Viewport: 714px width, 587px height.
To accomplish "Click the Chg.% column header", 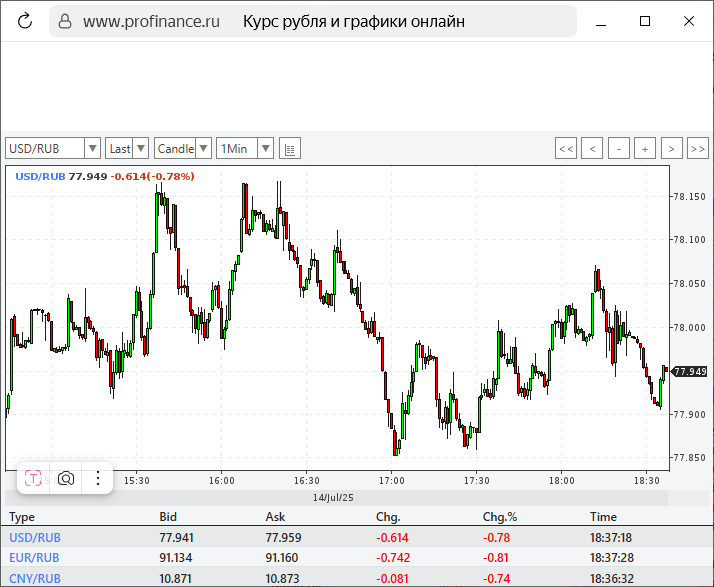I will [500, 517].
